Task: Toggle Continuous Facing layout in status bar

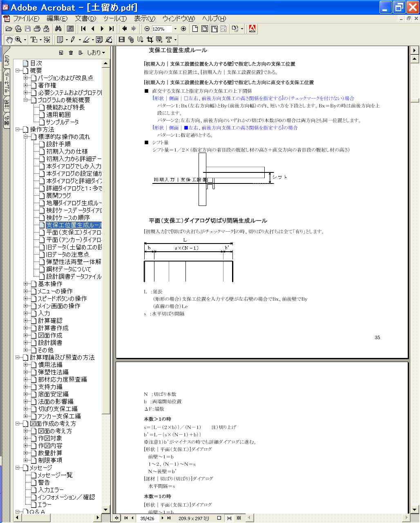Action: 239,518
